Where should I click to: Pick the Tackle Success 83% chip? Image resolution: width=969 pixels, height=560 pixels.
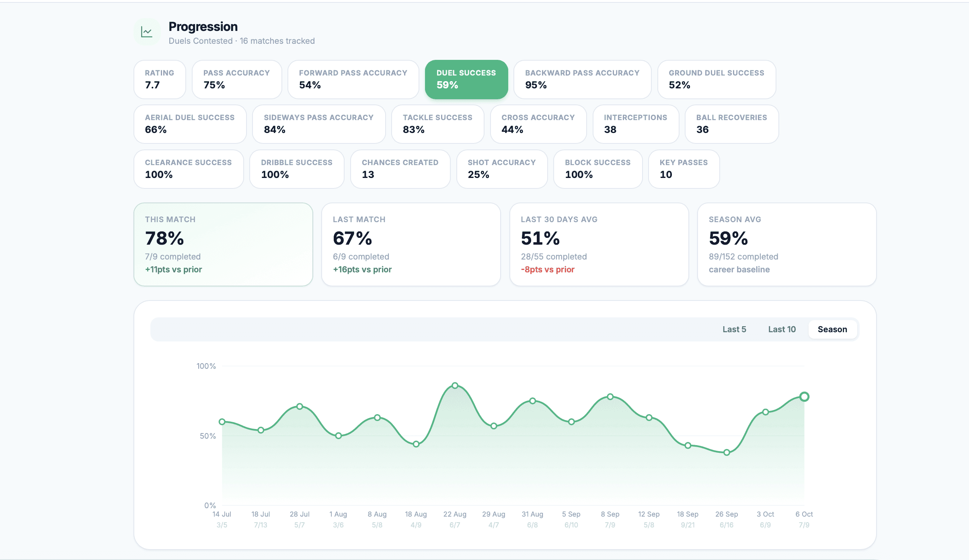click(437, 124)
